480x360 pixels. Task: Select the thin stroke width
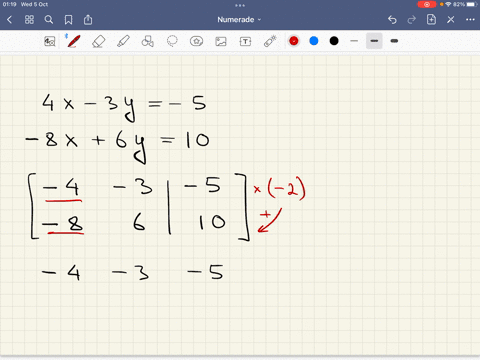click(354, 41)
